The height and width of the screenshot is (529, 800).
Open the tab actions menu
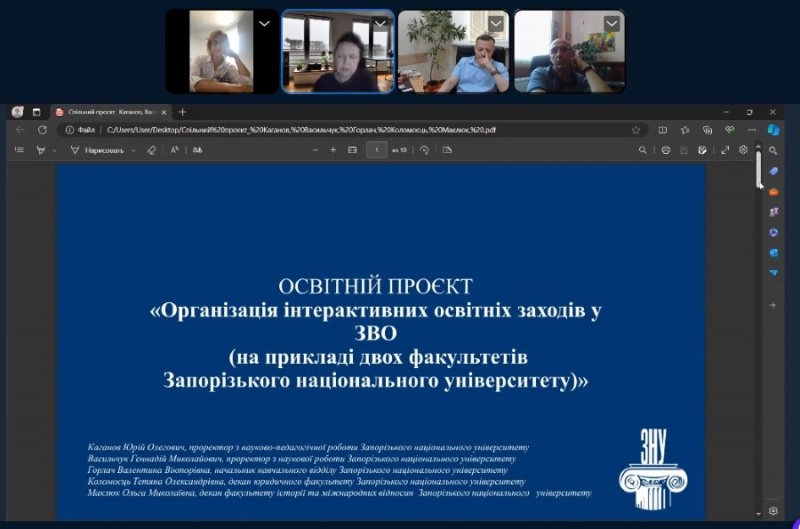(x=37, y=112)
